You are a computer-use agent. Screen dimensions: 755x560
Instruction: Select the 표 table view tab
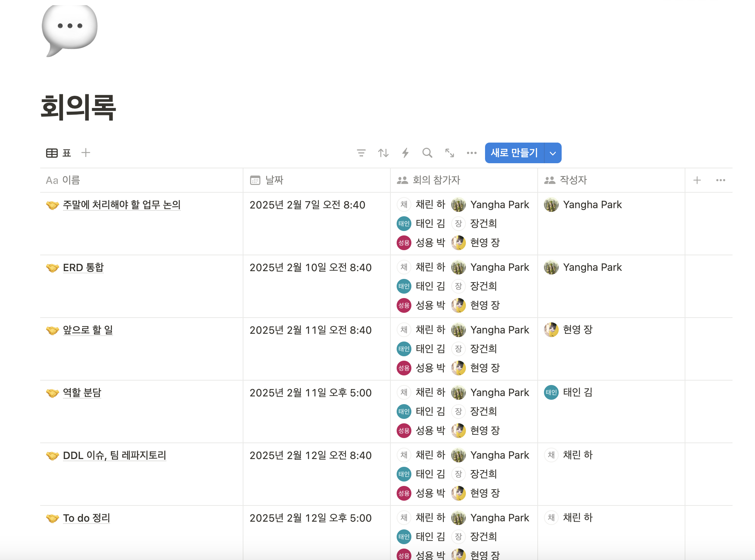point(59,153)
